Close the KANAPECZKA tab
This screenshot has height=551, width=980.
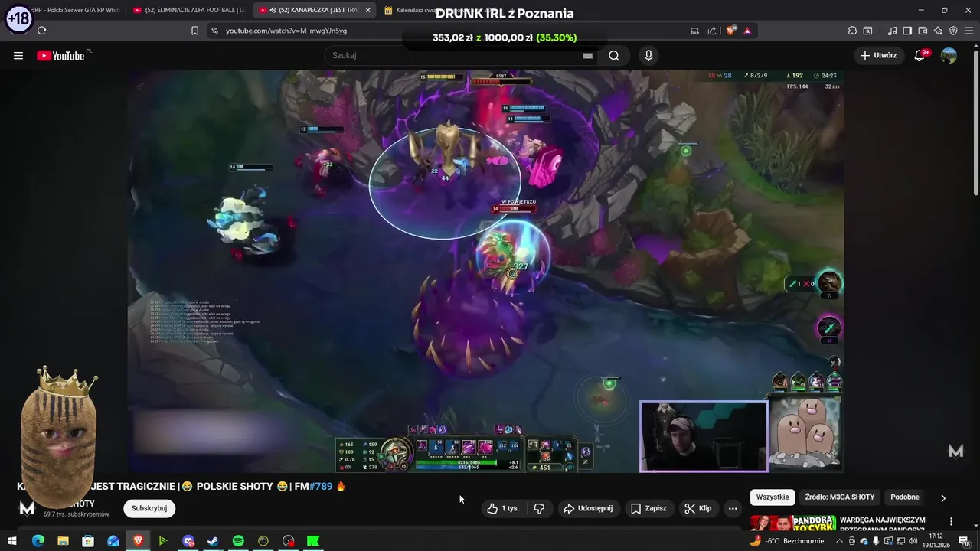(367, 10)
